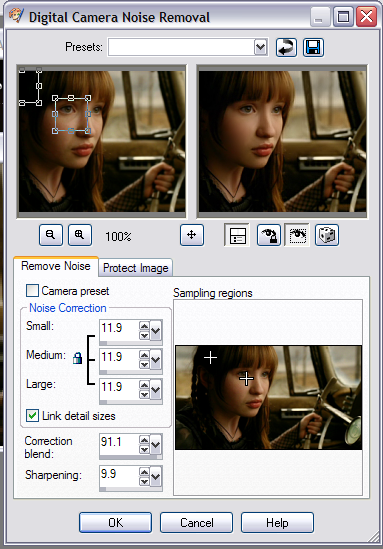Click the save preset floppy disk icon
This screenshot has width=383, height=549.
click(313, 47)
